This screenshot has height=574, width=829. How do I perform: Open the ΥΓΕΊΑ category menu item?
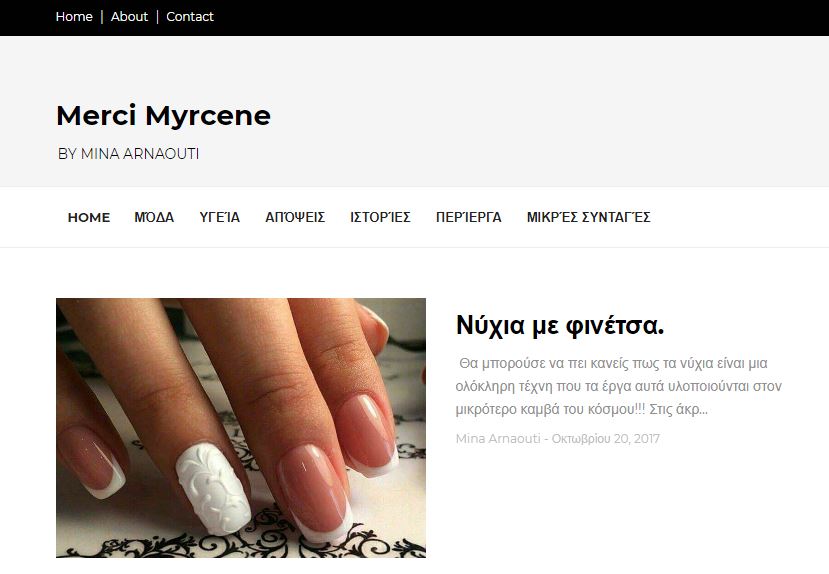pos(220,217)
